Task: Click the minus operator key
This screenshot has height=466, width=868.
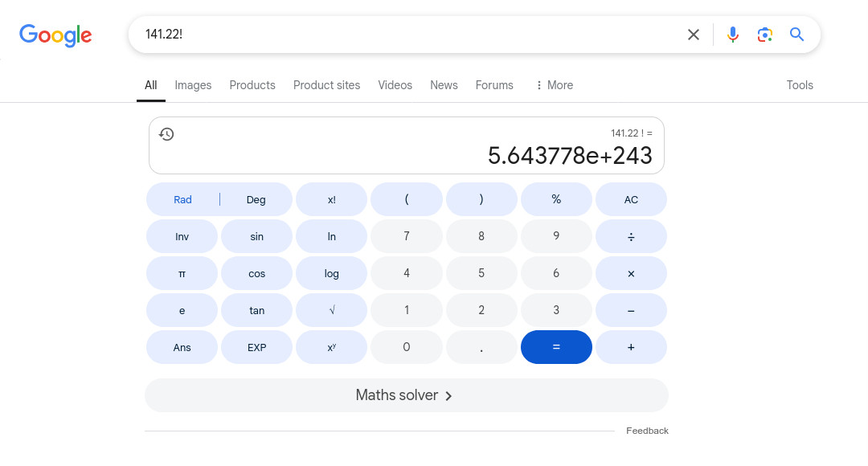Action: point(631,310)
